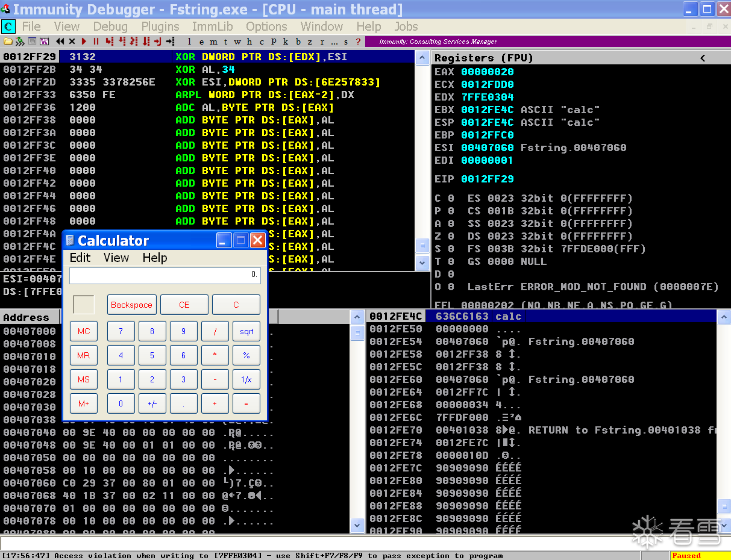731x560 pixels.
Task: Show Windows list with 'w' button
Action: pyautogui.click(x=237, y=42)
